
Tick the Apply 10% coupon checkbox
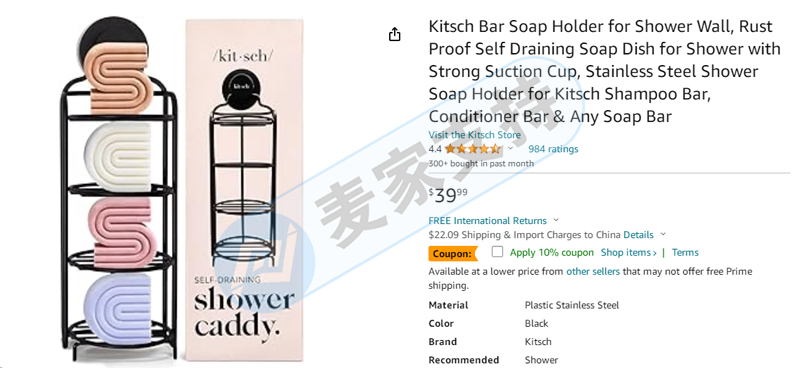pyautogui.click(x=497, y=252)
